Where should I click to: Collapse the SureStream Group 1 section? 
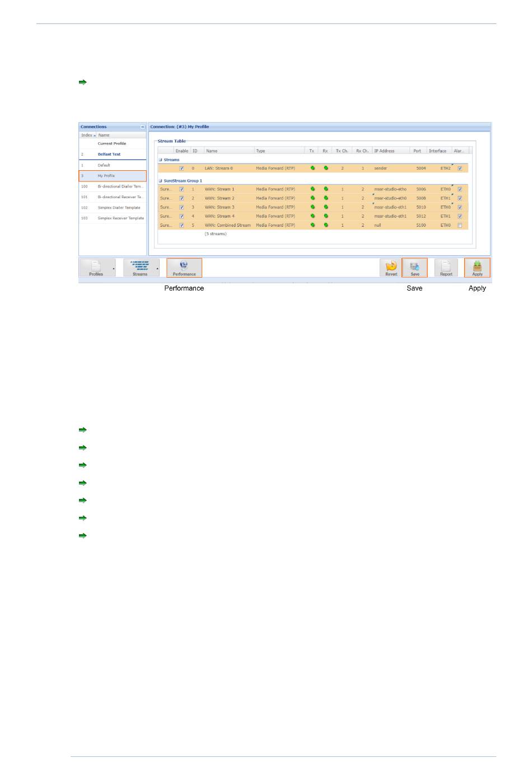(x=160, y=181)
